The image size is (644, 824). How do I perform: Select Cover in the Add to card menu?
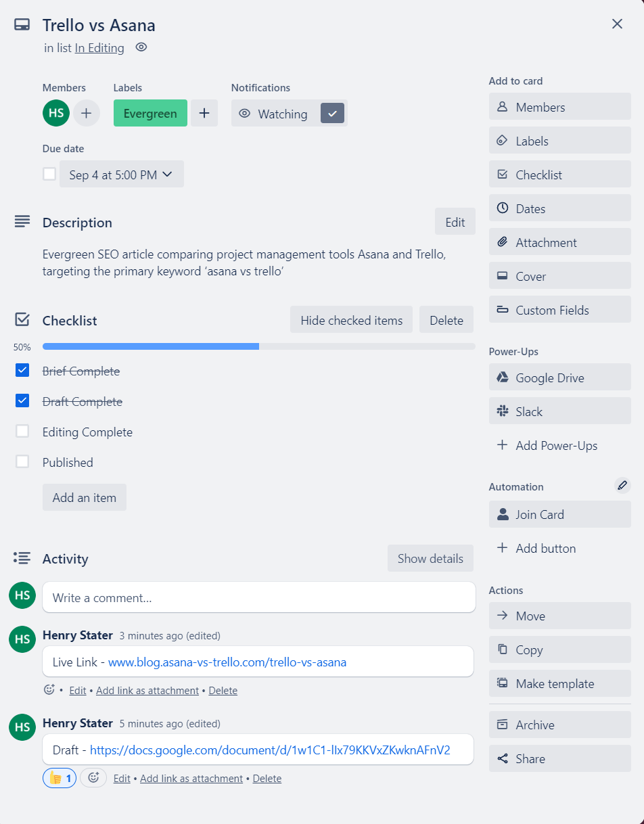point(559,276)
